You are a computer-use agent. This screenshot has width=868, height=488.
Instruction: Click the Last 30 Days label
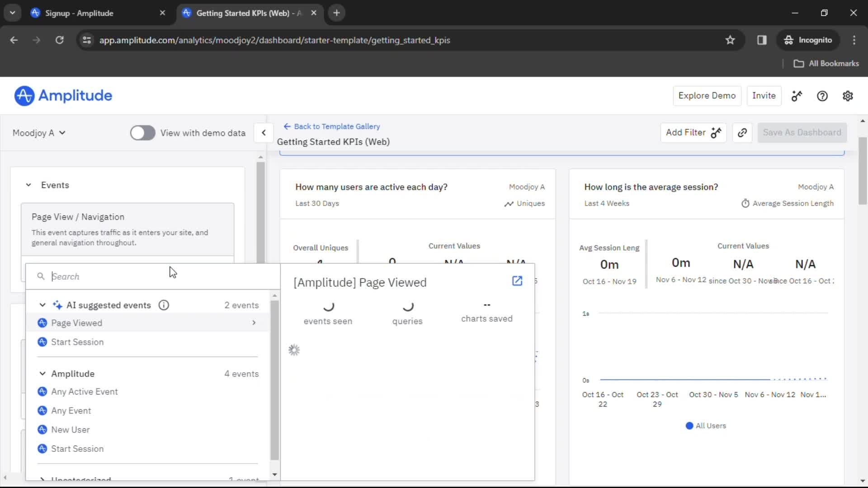tap(317, 203)
